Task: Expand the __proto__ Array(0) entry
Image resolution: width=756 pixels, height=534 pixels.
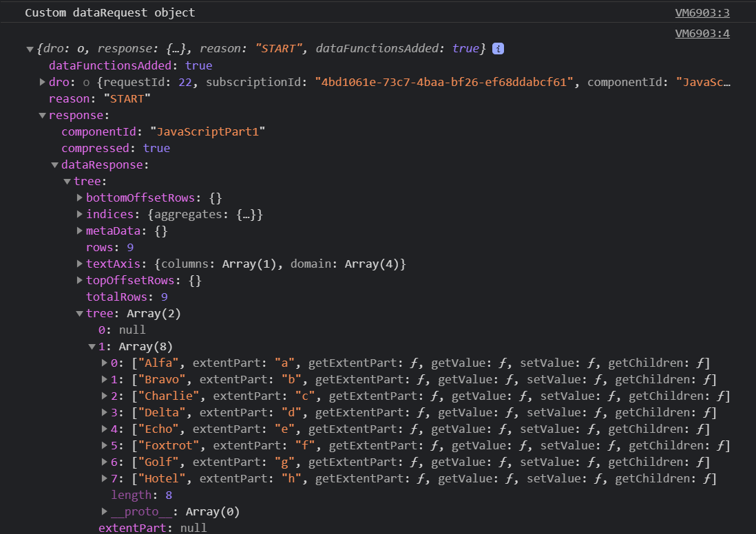Action: 104,511
